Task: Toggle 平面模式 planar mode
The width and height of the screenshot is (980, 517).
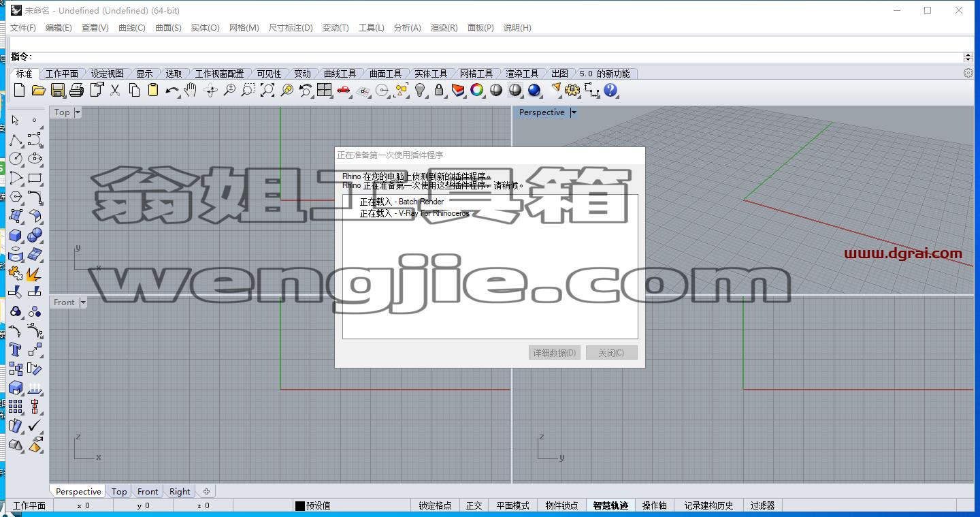Action: [x=512, y=505]
